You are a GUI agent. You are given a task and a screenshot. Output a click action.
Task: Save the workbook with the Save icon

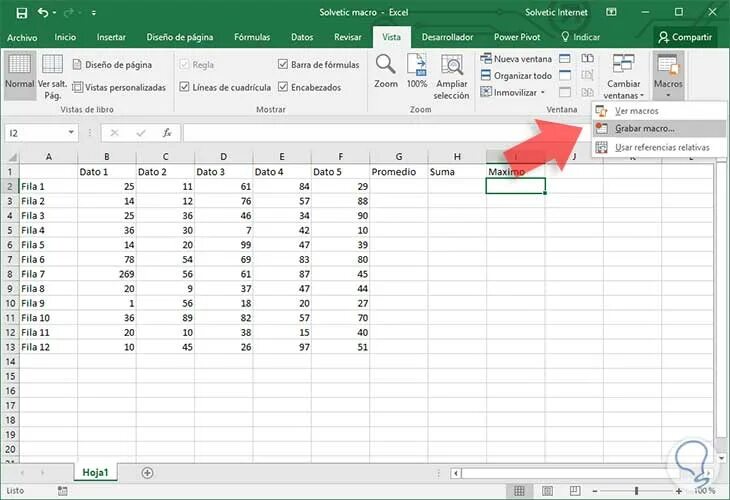(21, 13)
